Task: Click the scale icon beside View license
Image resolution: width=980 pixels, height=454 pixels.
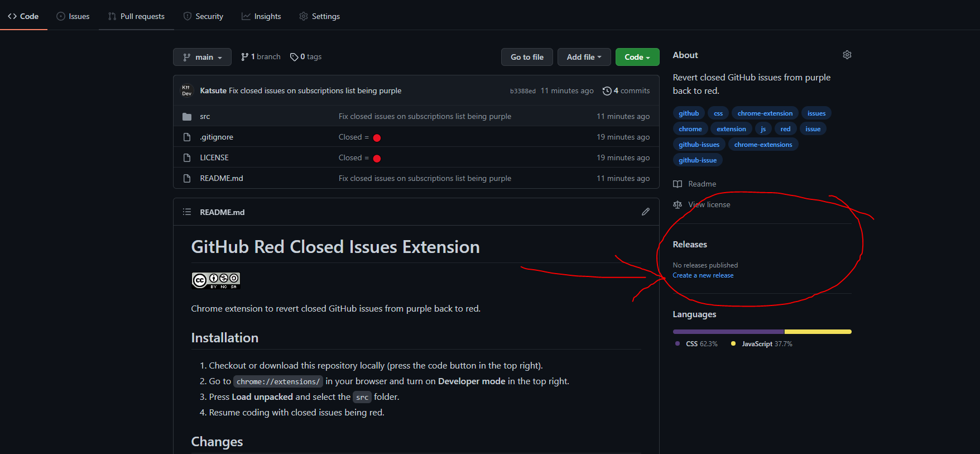Action: [x=678, y=204]
